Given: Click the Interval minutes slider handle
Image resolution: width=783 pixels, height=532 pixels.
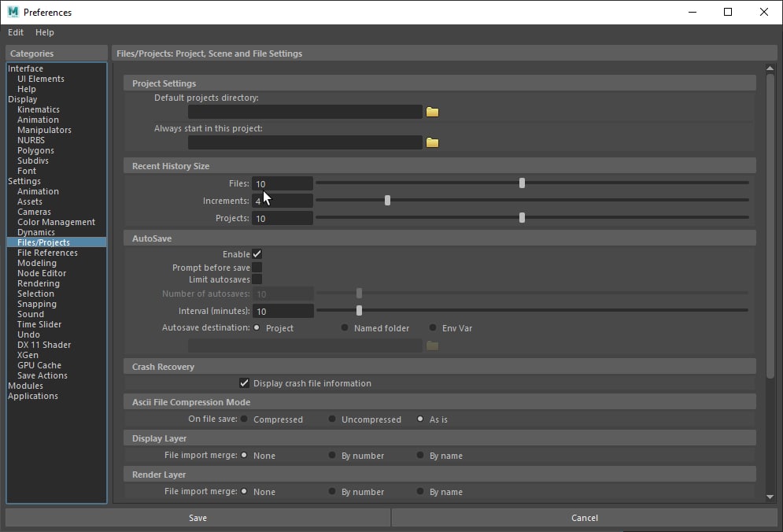Looking at the screenshot, I should tap(359, 311).
